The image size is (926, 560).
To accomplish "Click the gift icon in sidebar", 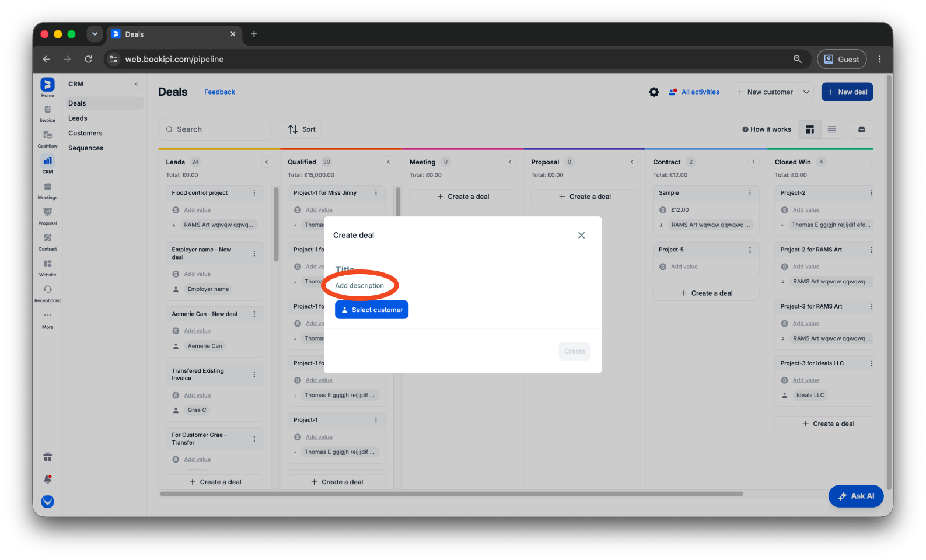I will [x=47, y=457].
